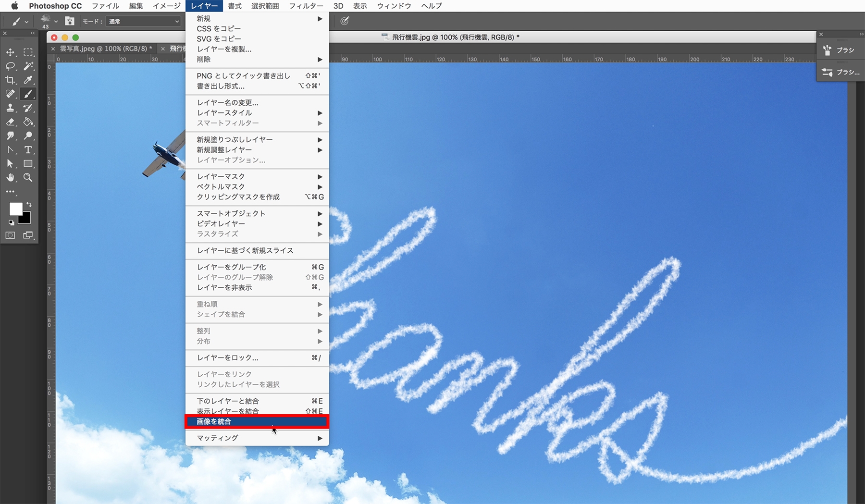Viewport: 865px width, 504px height.
Task: Expand the 新規 submenu
Action: point(257,18)
